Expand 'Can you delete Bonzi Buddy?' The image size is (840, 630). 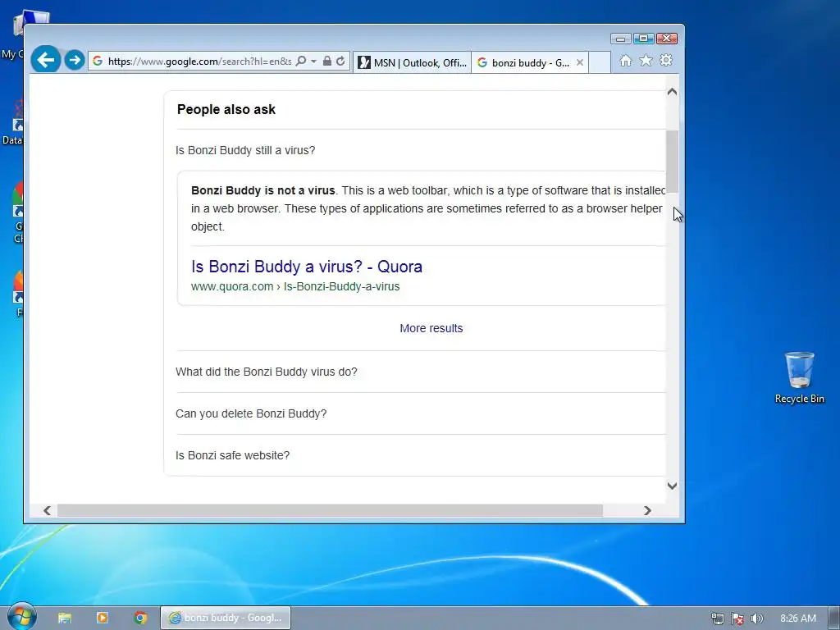click(x=421, y=413)
